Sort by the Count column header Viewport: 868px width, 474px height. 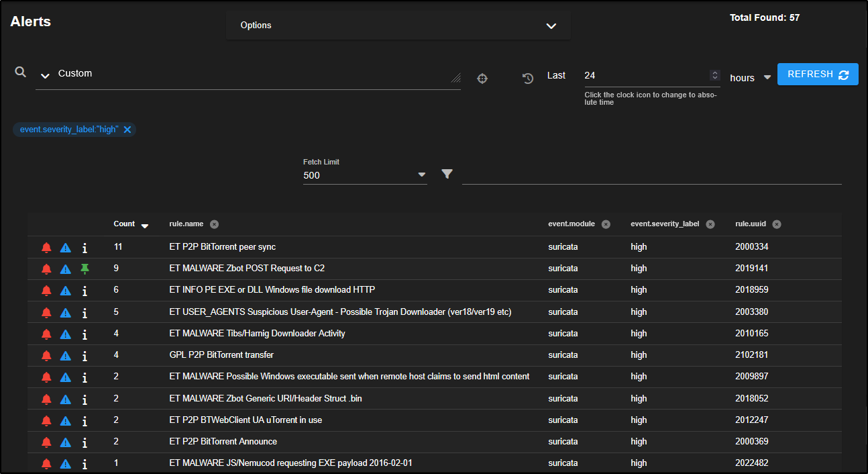coord(125,224)
